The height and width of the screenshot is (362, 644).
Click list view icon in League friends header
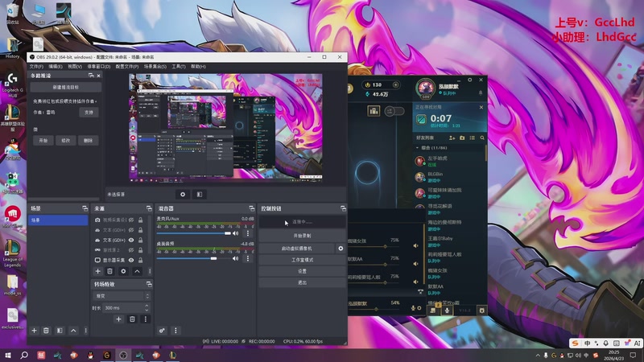tap(473, 138)
